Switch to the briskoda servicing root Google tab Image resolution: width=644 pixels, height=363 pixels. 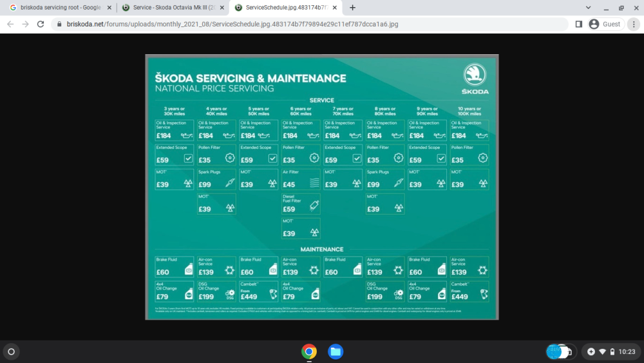pyautogui.click(x=61, y=7)
